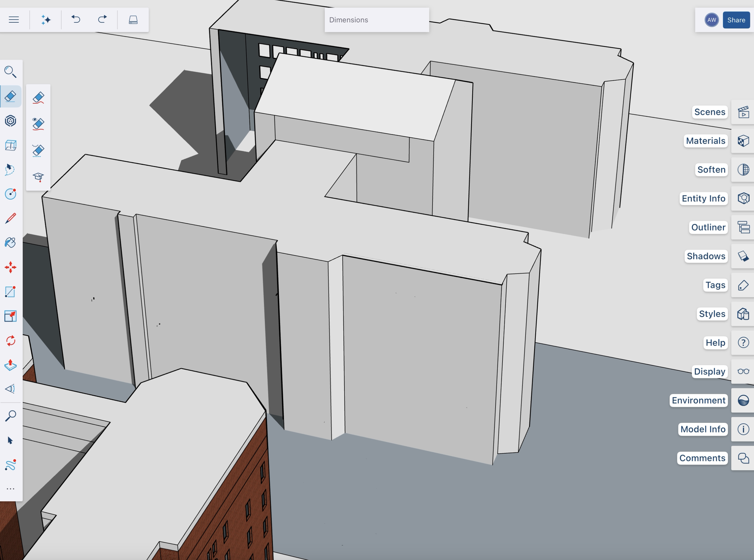Open the save model drive icon

click(x=133, y=20)
